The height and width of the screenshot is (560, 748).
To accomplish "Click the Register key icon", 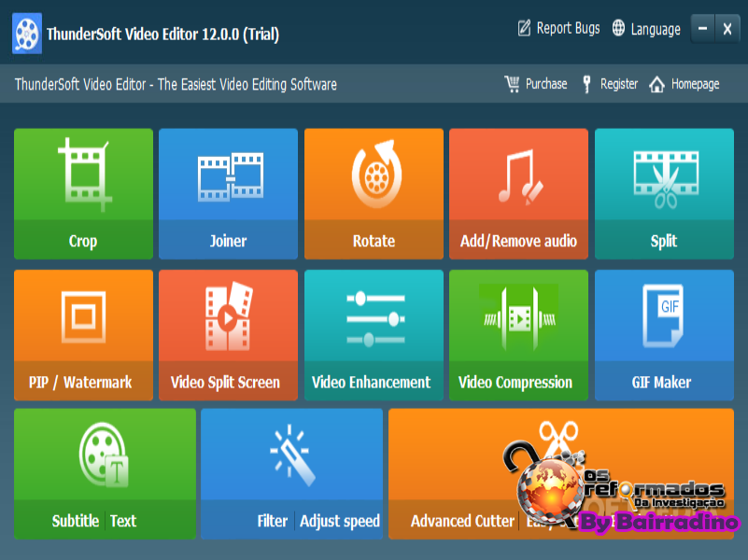I will coord(586,84).
